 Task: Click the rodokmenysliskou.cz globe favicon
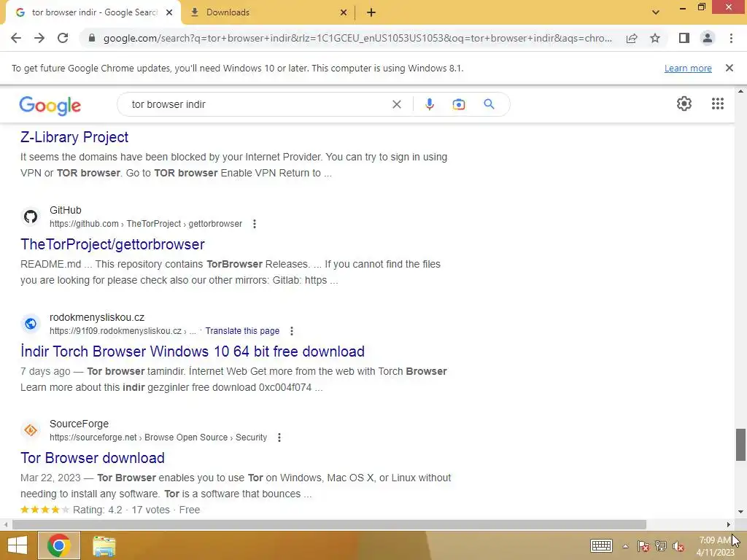31,324
